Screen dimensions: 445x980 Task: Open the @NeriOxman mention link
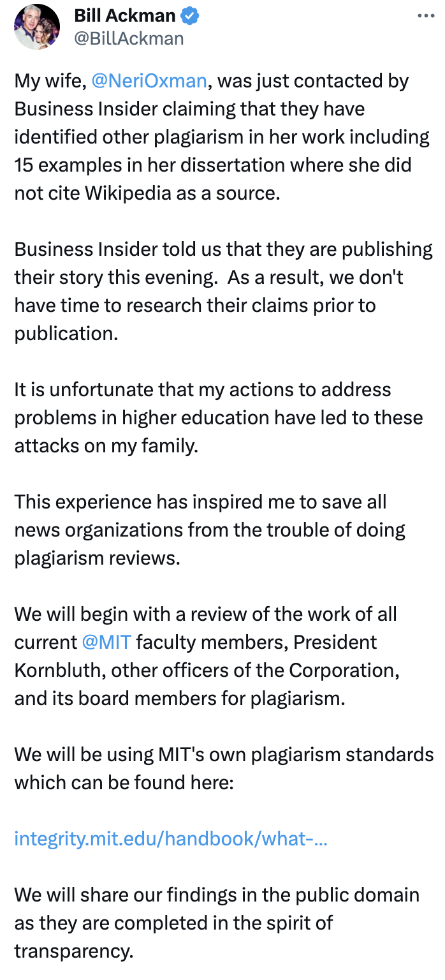(149, 81)
